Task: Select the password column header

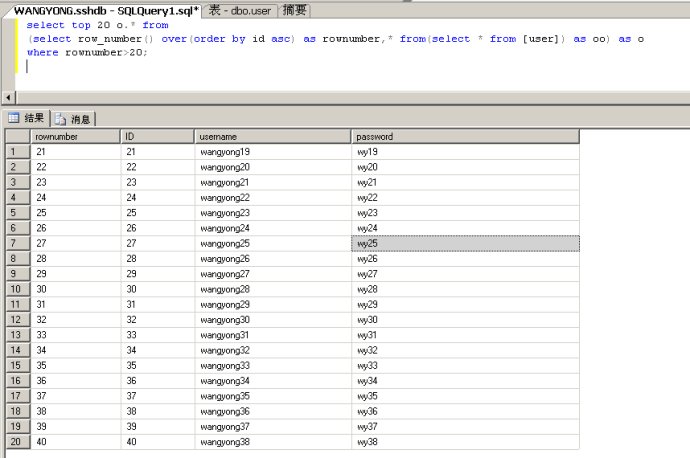Action: pos(465,136)
